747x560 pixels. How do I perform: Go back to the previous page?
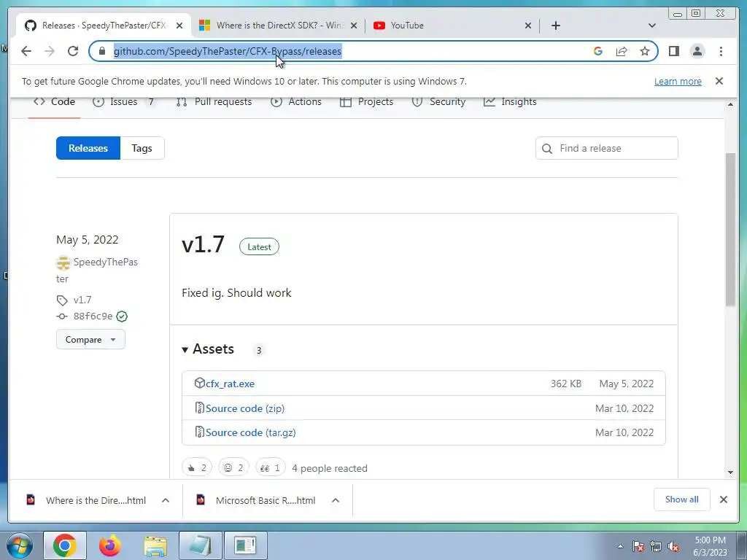(26, 51)
